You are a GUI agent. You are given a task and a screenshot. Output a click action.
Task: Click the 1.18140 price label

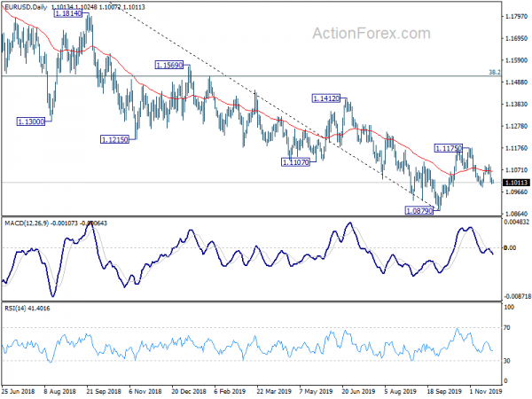[x=68, y=13]
